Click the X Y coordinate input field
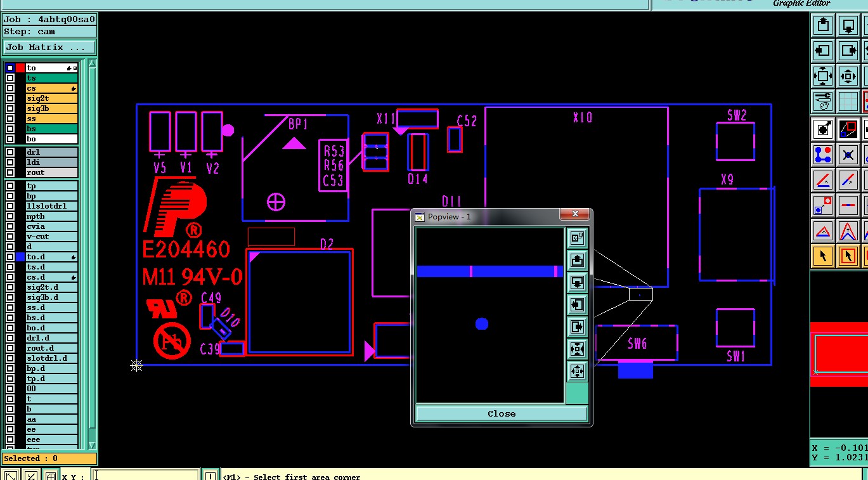Screen dimensions: 868x480 pyautogui.click(x=146, y=476)
